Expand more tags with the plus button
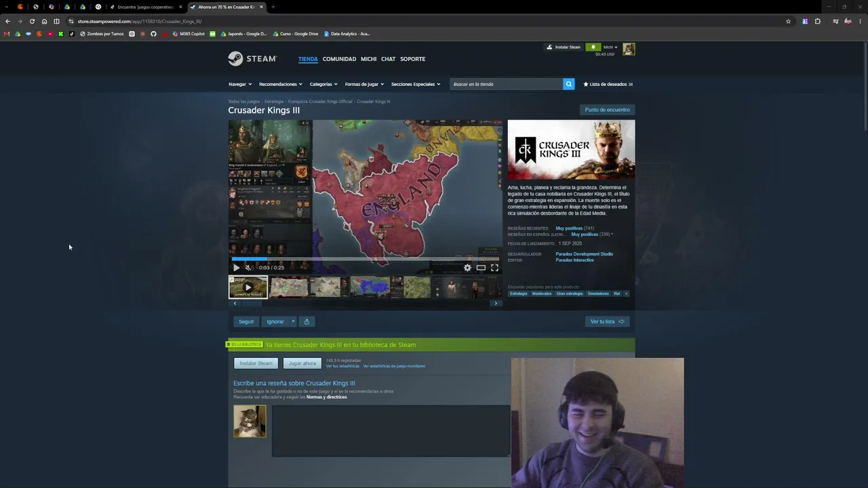Image resolution: width=868 pixels, height=488 pixels. (626, 293)
